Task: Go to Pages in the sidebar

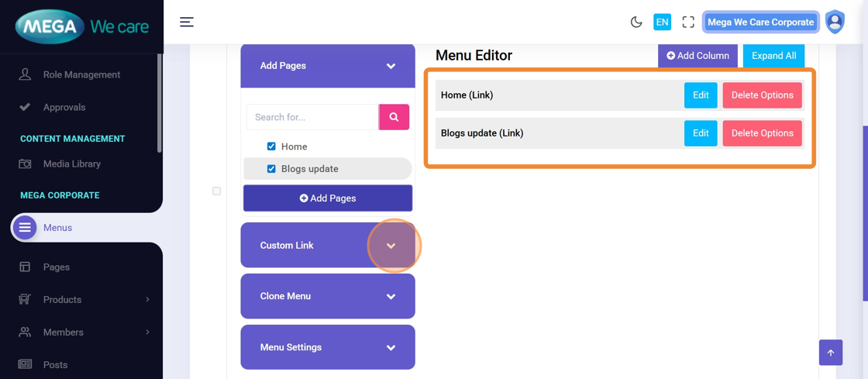Action: pos(57,267)
